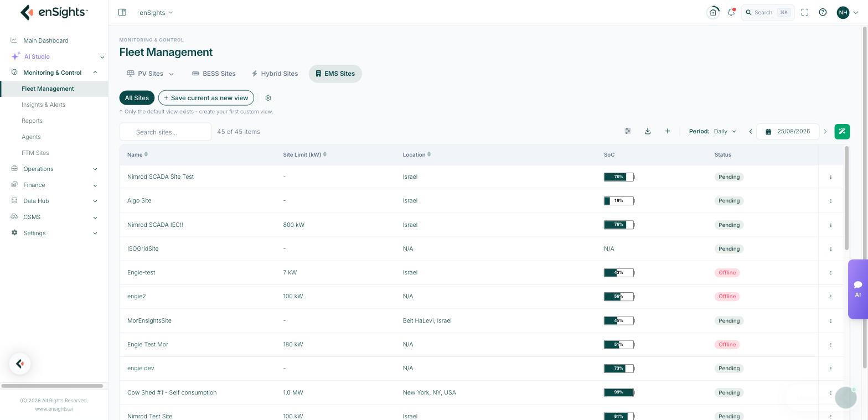Select the All Sites view
This screenshot has height=420, width=868.
tap(137, 98)
